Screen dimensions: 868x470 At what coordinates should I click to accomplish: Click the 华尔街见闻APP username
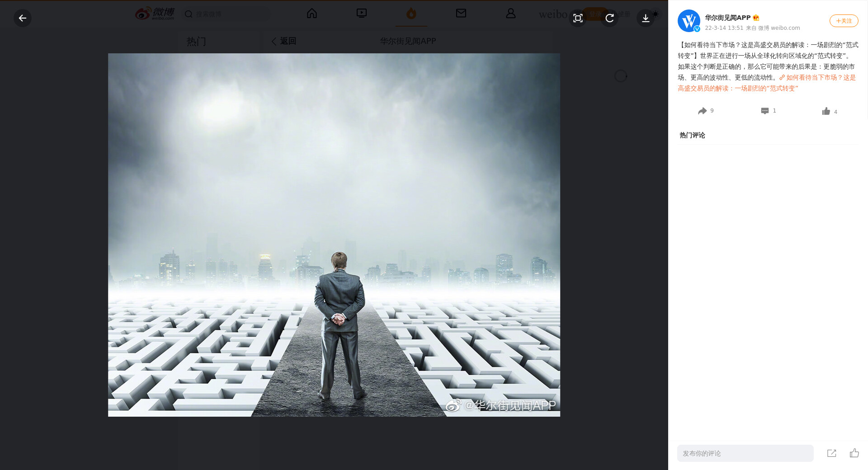727,18
